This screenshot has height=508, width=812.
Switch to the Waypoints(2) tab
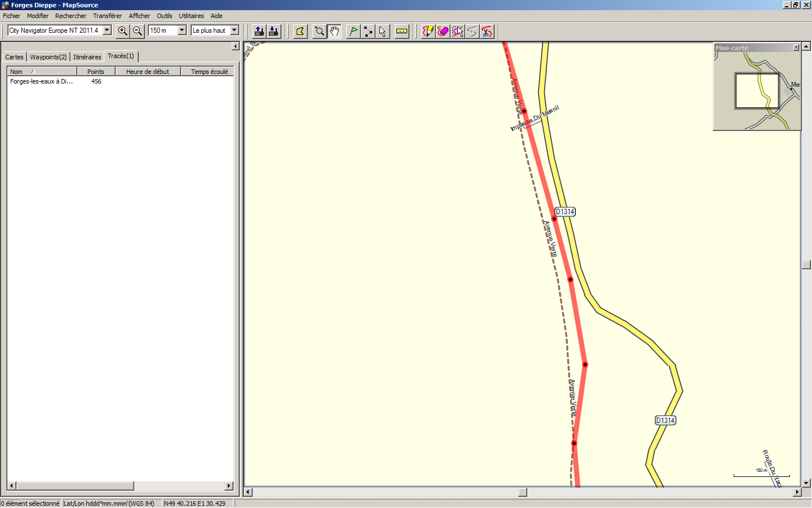pyautogui.click(x=48, y=57)
